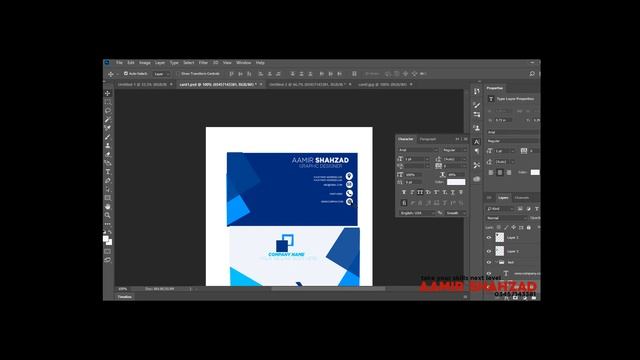The image size is (640, 360).
Task: Switch to the Channels tab
Action: (522, 198)
